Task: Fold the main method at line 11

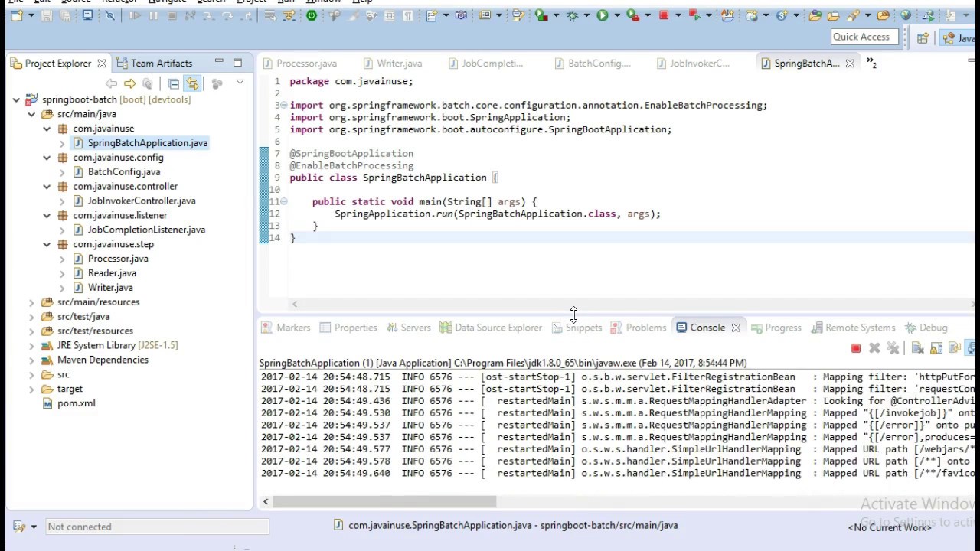Action: pyautogui.click(x=284, y=201)
